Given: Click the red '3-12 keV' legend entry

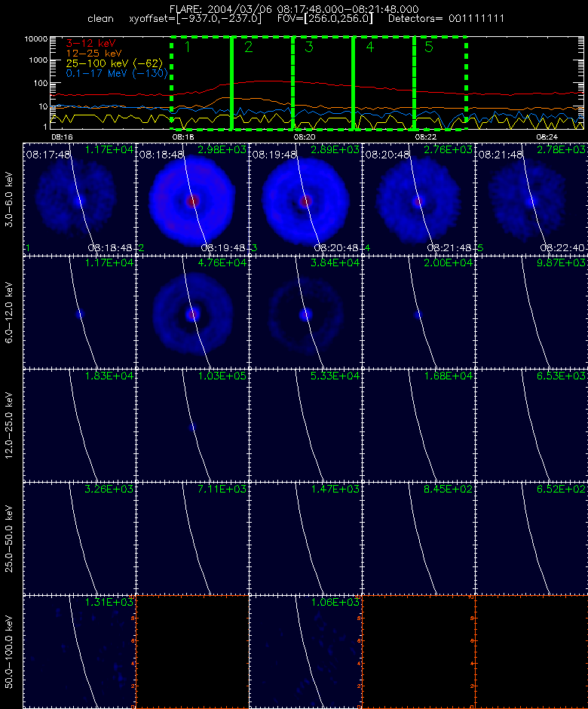Looking at the screenshot, I should tap(91, 44).
